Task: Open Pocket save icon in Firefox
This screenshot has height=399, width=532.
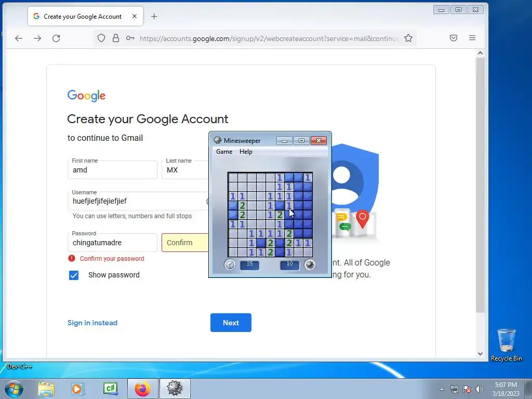Action: (x=453, y=38)
